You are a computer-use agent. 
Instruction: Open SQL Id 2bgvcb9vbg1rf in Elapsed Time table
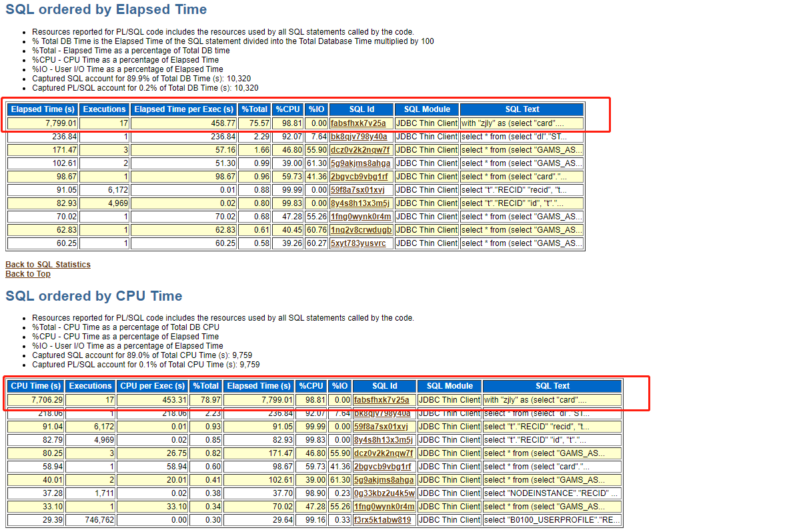[x=358, y=177]
